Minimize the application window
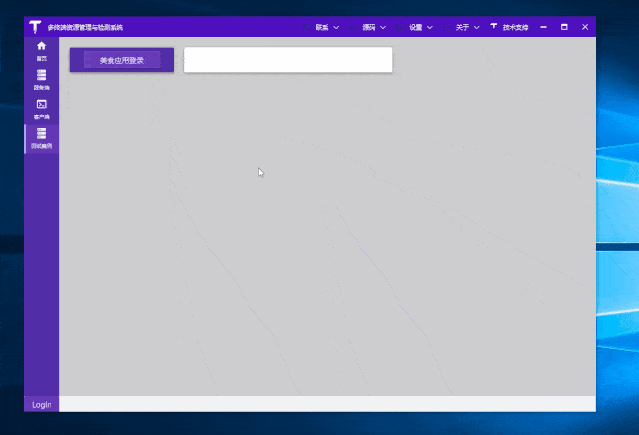This screenshot has height=435, width=639. tap(543, 27)
